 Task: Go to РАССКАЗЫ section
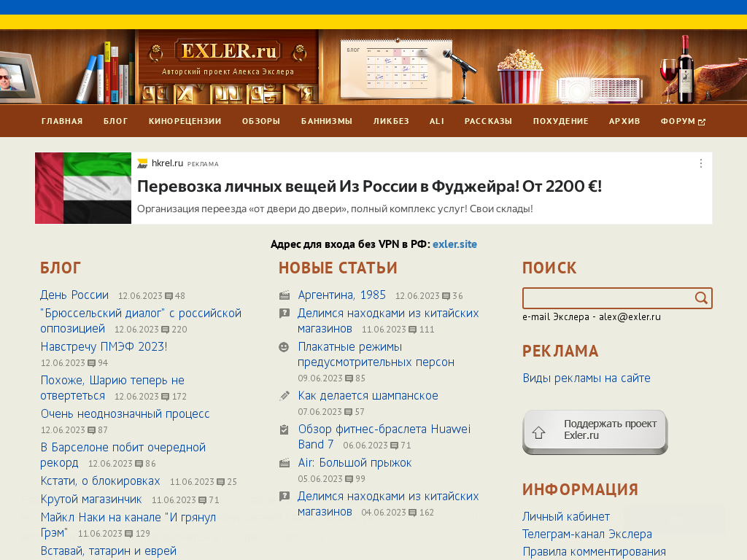coord(488,122)
